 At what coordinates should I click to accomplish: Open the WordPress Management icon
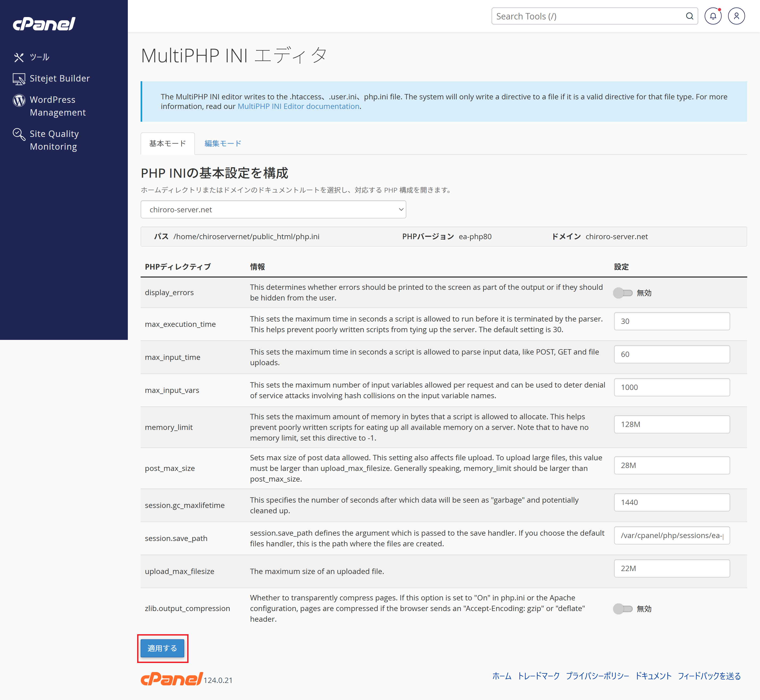tap(19, 100)
